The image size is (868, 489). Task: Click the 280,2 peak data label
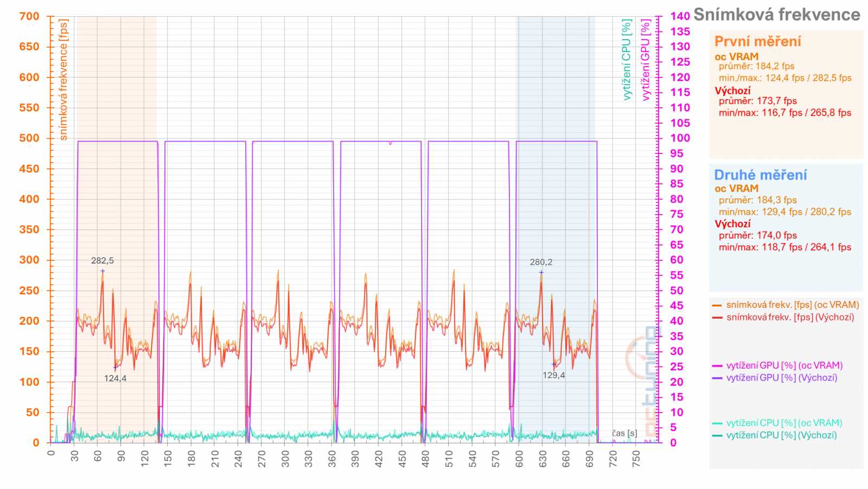click(x=541, y=262)
